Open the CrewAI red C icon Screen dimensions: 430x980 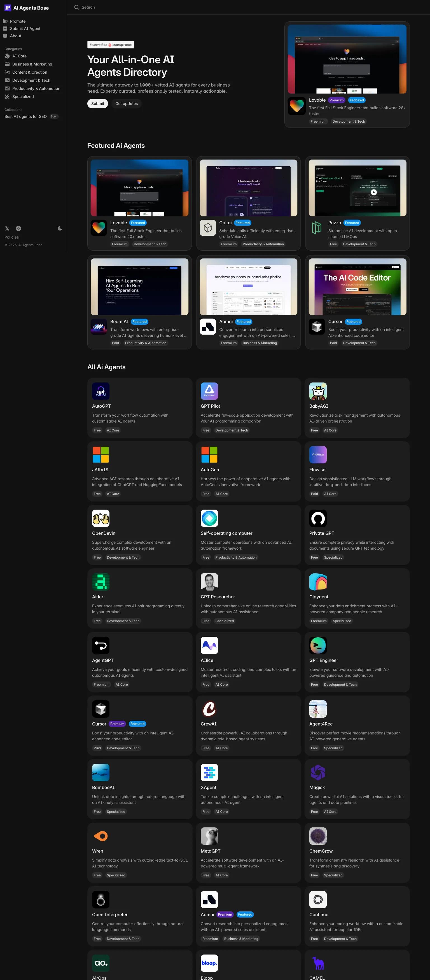coord(209,709)
